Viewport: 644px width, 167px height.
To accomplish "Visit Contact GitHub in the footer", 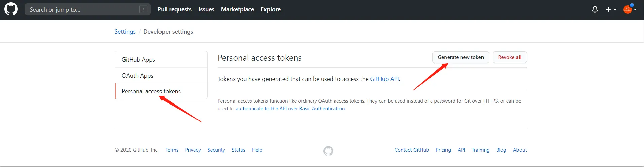I will pos(412,150).
